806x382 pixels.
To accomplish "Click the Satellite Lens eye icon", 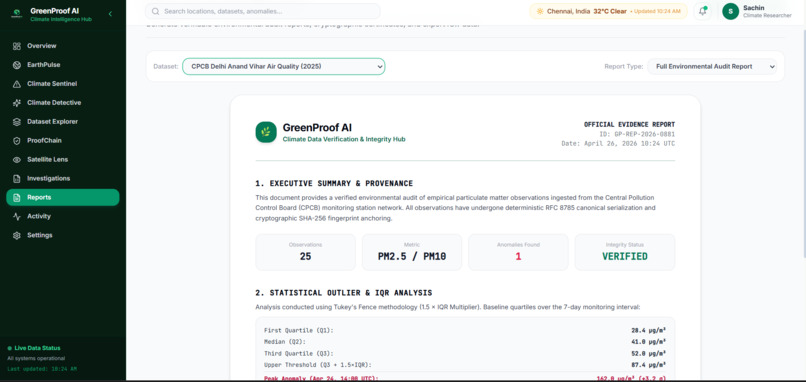I will 17,160.
